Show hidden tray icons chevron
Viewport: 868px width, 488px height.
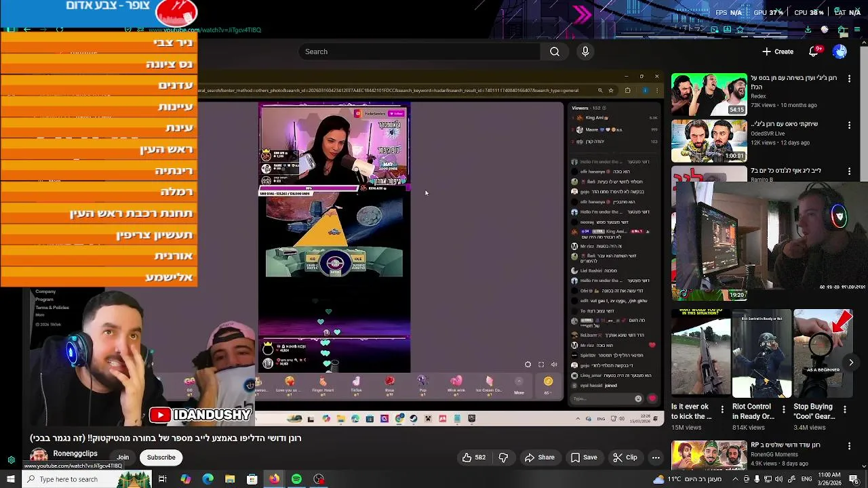[735, 479]
